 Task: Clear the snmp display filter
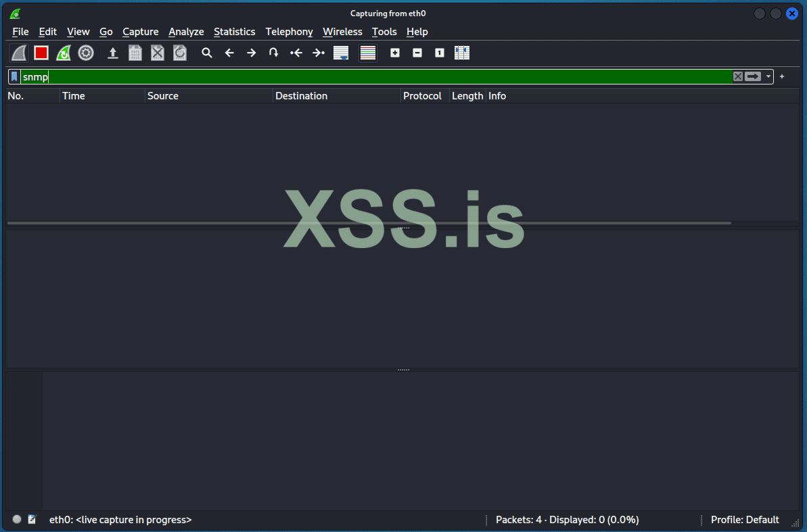click(x=737, y=76)
